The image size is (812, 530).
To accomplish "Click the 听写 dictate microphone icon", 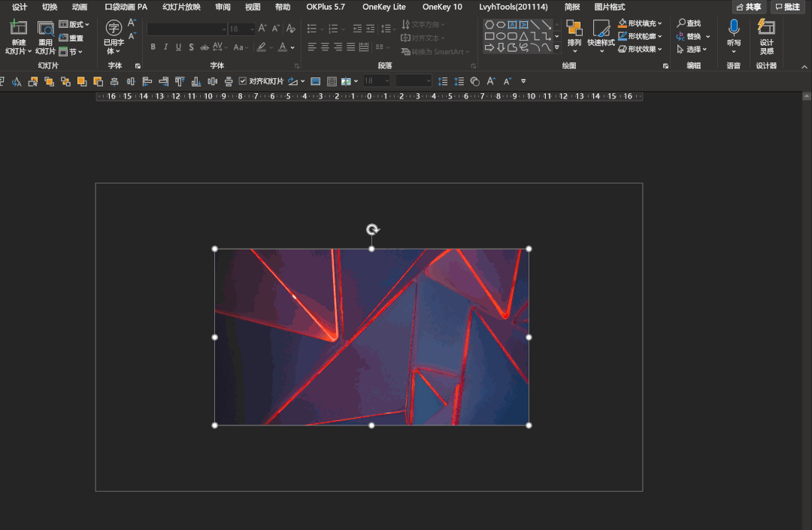I will coord(734,27).
